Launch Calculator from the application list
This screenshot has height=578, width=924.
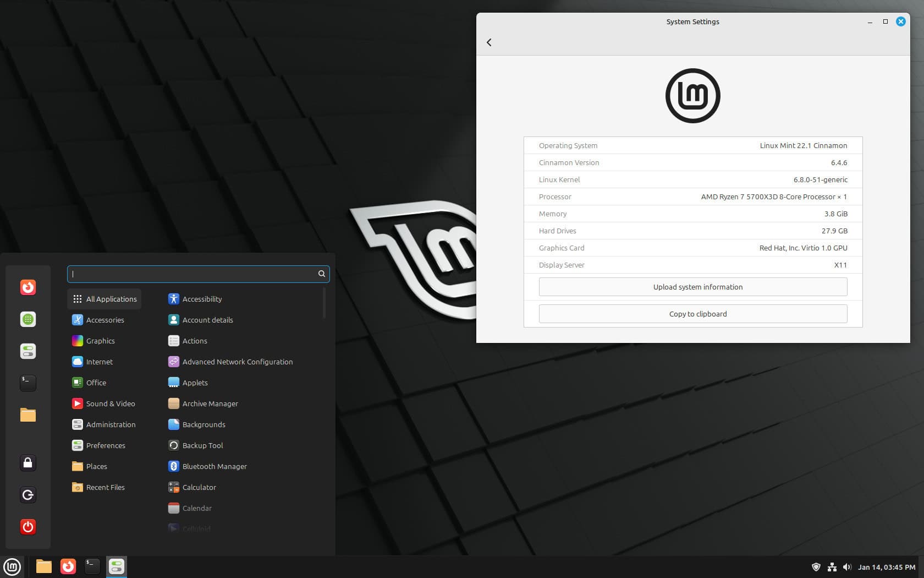199,487
